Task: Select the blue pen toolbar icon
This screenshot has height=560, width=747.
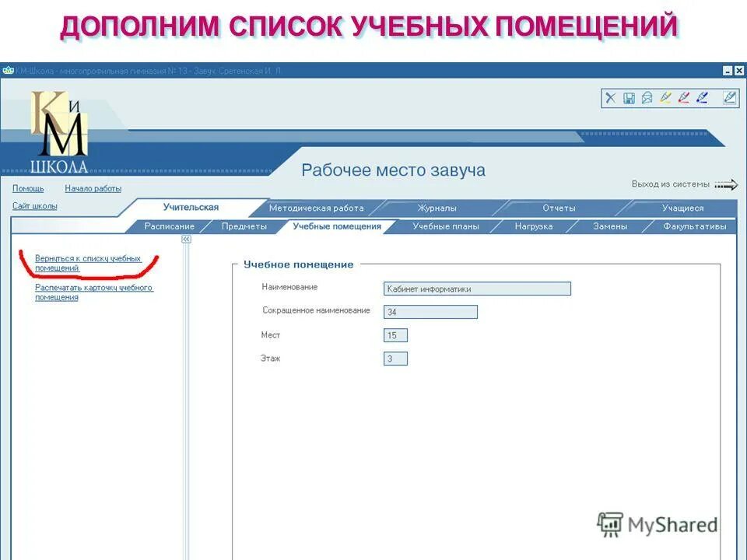Action: pyautogui.click(x=702, y=96)
